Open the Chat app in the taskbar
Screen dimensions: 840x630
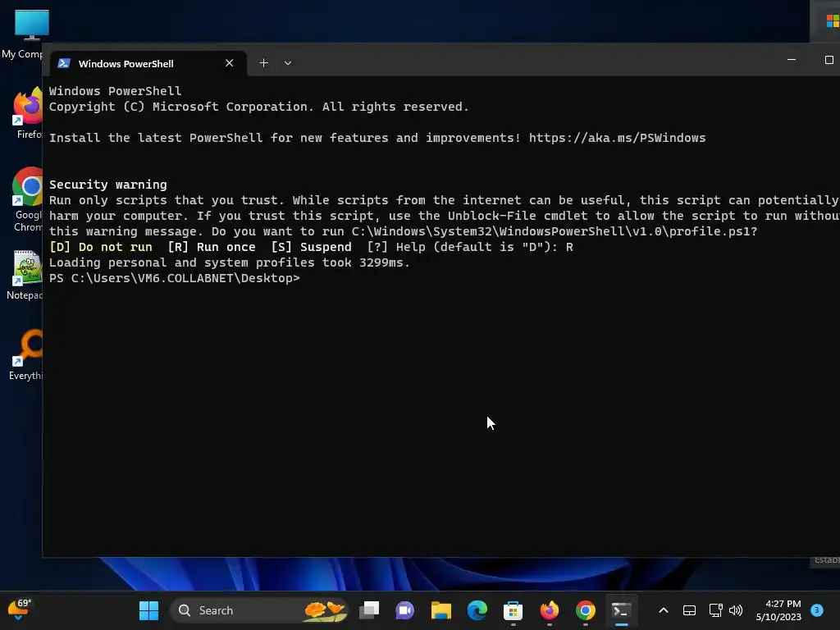[405, 610]
